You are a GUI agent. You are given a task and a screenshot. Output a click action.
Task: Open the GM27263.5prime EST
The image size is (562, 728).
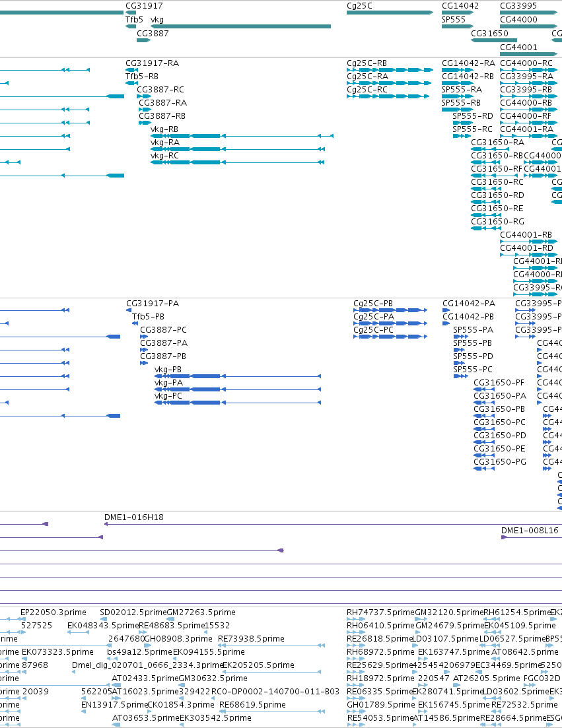(201, 612)
